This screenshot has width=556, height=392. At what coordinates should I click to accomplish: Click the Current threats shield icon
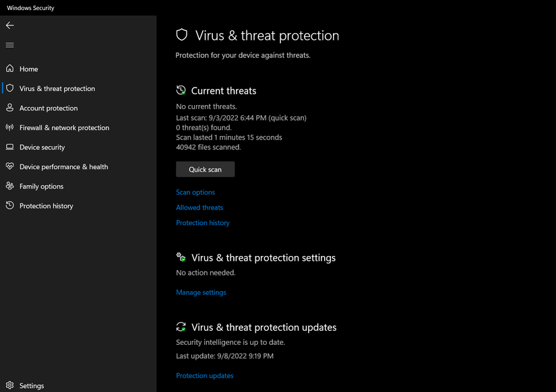point(180,90)
